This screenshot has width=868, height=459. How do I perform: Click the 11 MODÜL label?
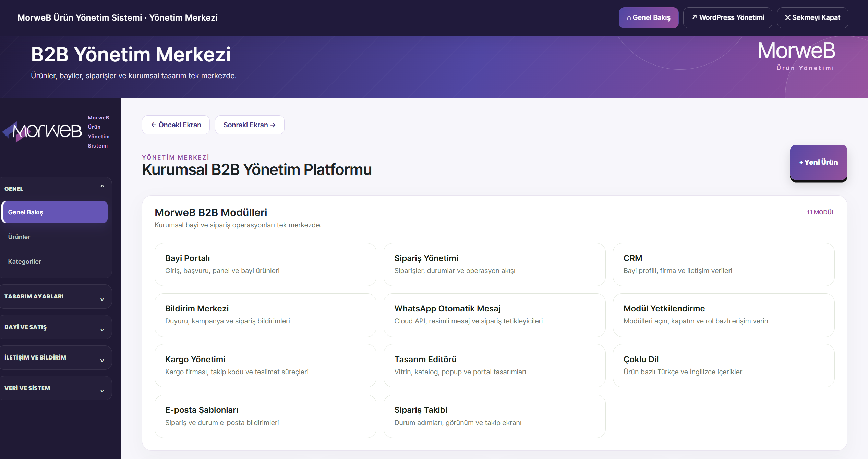pyautogui.click(x=821, y=212)
